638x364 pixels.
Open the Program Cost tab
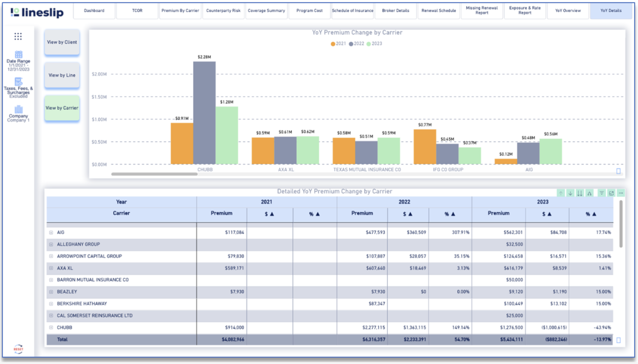[309, 10]
